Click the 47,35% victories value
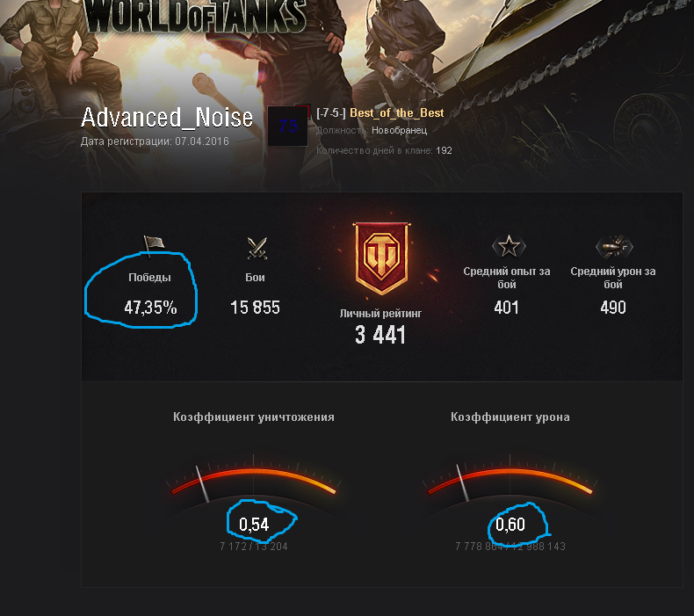This screenshot has height=616, width=694. coord(150,308)
